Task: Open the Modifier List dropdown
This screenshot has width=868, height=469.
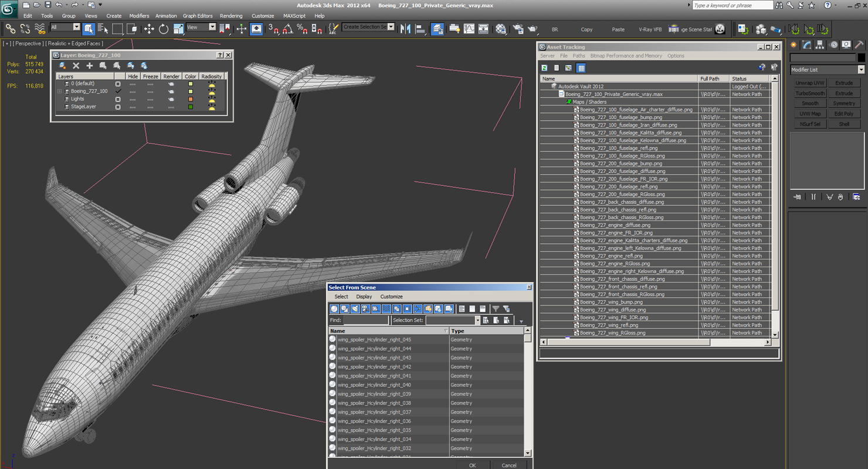Action: (861, 70)
